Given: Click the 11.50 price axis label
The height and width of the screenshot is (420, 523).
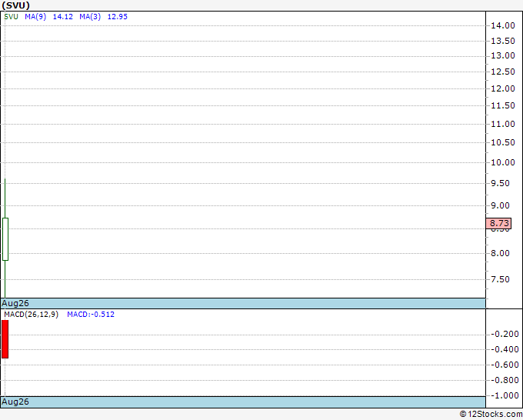Looking at the screenshot, I should click(503, 105).
